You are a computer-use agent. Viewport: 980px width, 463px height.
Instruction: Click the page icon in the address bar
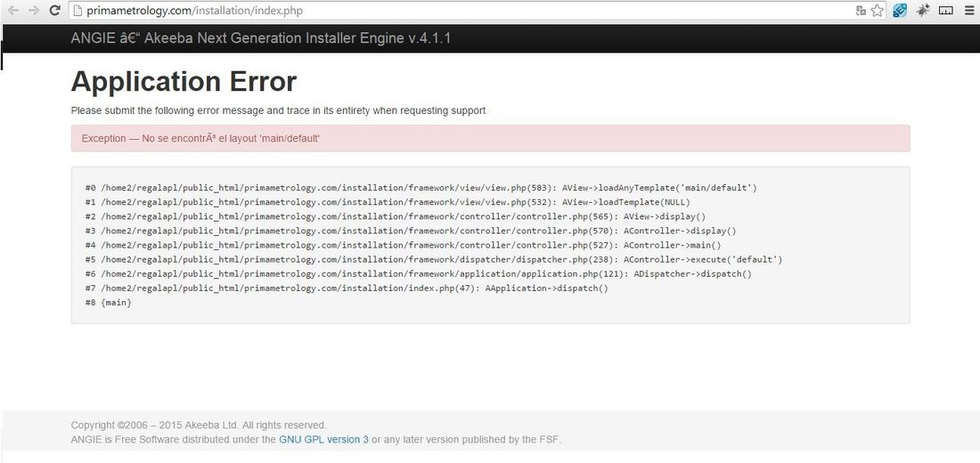[x=77, y=11]
